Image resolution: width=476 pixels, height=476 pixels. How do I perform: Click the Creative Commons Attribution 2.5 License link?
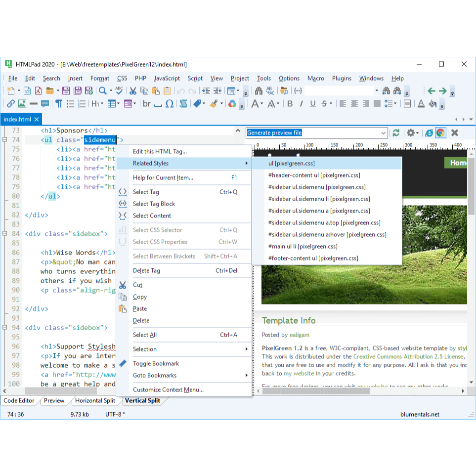pos(408,356)
